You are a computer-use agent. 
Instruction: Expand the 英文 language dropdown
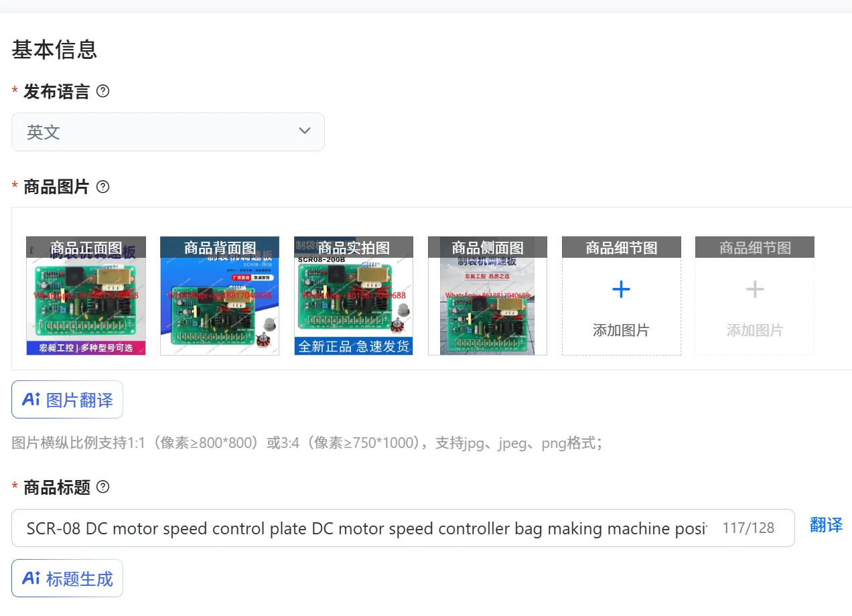(168, 132)
